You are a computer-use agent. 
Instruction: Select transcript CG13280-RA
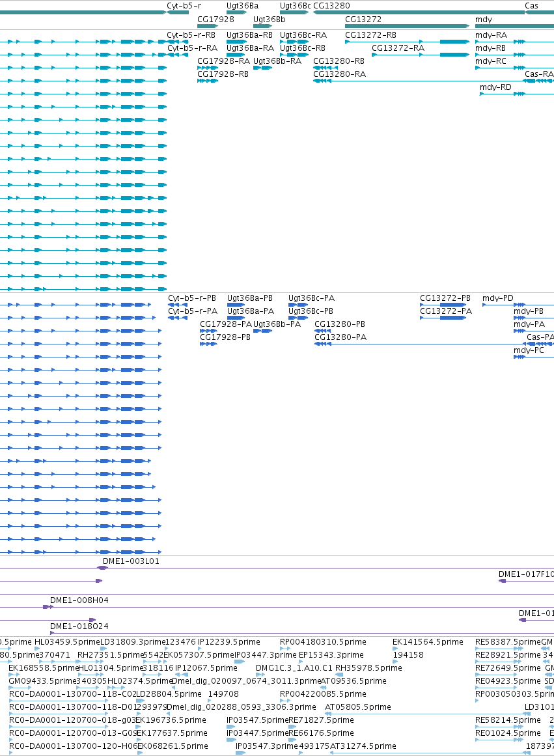tap(339, 74)
